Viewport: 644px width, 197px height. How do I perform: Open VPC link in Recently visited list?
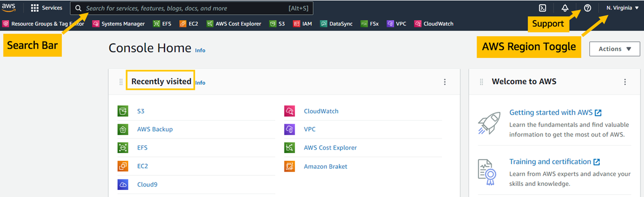coord(310,129)
